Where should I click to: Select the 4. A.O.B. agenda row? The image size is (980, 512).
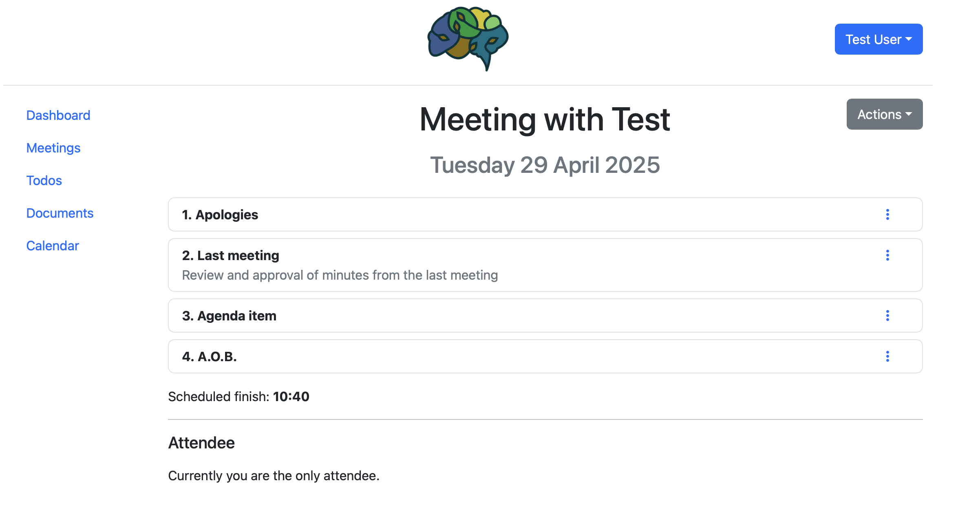[545, 356]
